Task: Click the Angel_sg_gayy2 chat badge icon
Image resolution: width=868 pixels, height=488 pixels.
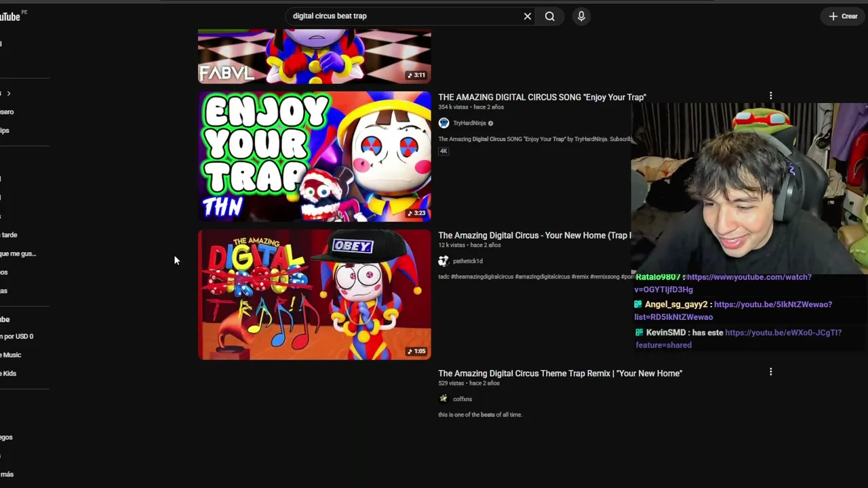Action: [x=639, y=305]
